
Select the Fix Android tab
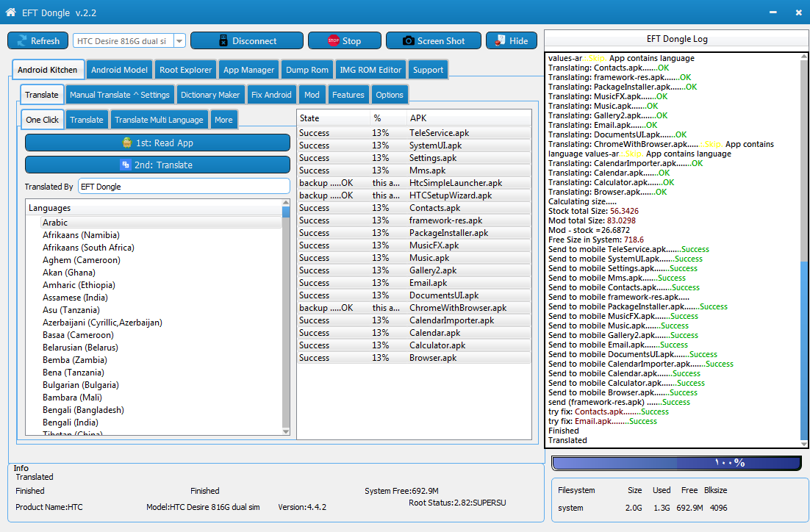click(x=271, y=95)
